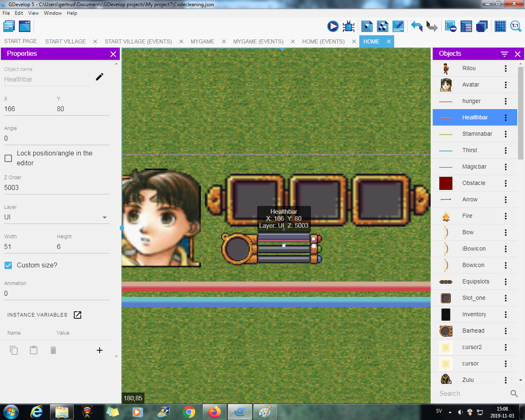This screenshot has height=420, width=525.
Task: Add a new instance variable
Action: (99, 350)
